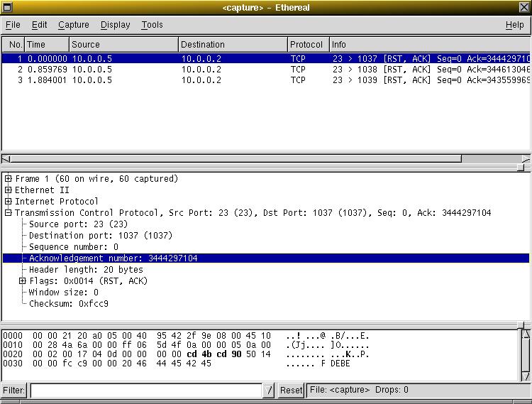
Task: Select packet 2 to port 1038
Action: (266, 70)
